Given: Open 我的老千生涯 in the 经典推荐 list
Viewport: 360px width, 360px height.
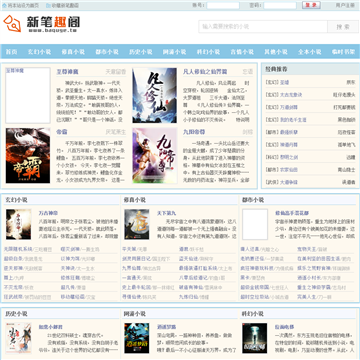Looking at the screenshot, I should pyautogui.click(x=293, y=120).
